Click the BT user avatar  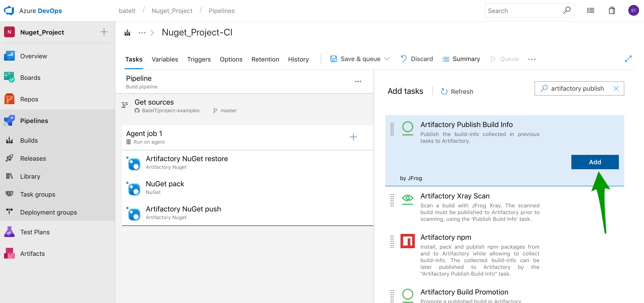[633, 11]
